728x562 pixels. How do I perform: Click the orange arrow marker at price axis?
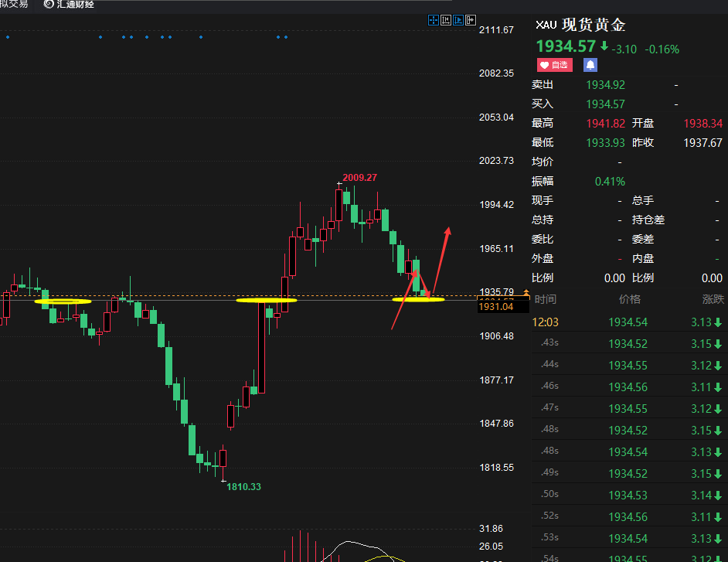pyautogui.click(x=526, y=292)
